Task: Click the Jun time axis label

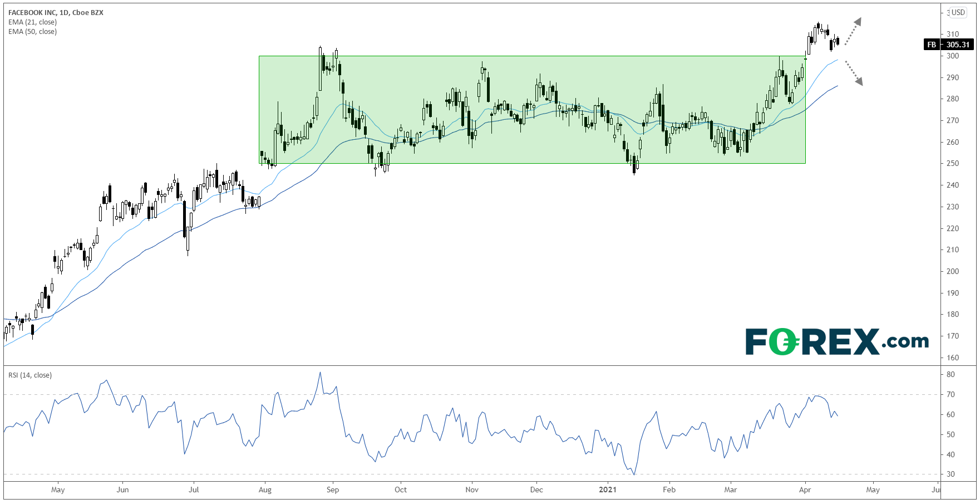Action: (122, 490)
